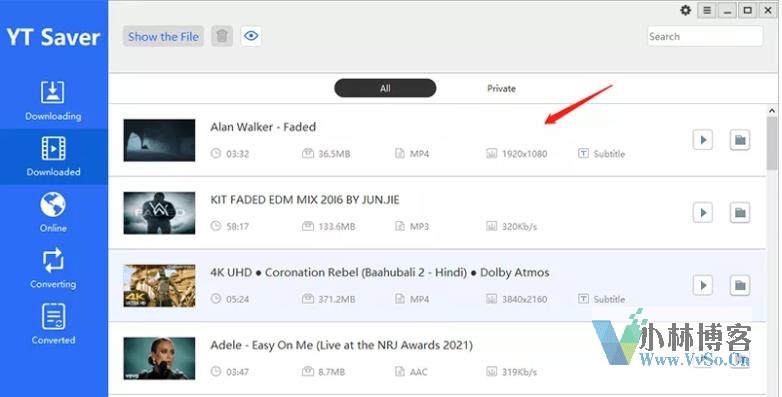
Task: Play 4K UHD Coronation Rebel video
Action: point(703,285)
